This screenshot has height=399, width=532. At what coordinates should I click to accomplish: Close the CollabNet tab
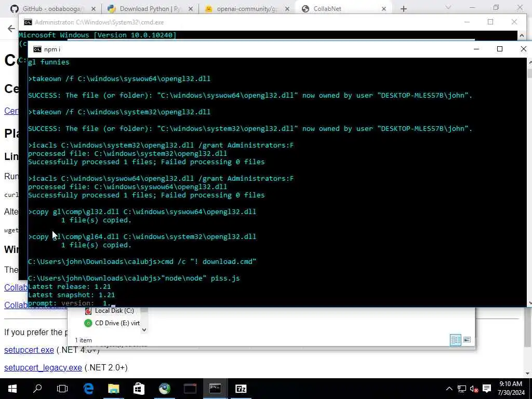[384, 9]
